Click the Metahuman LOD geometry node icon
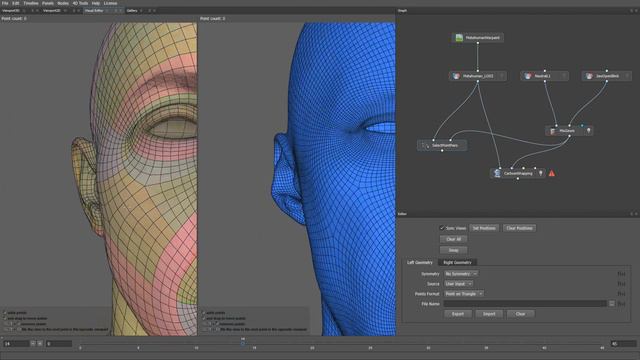Screen dimensions: 640x360 pos(456,76)
